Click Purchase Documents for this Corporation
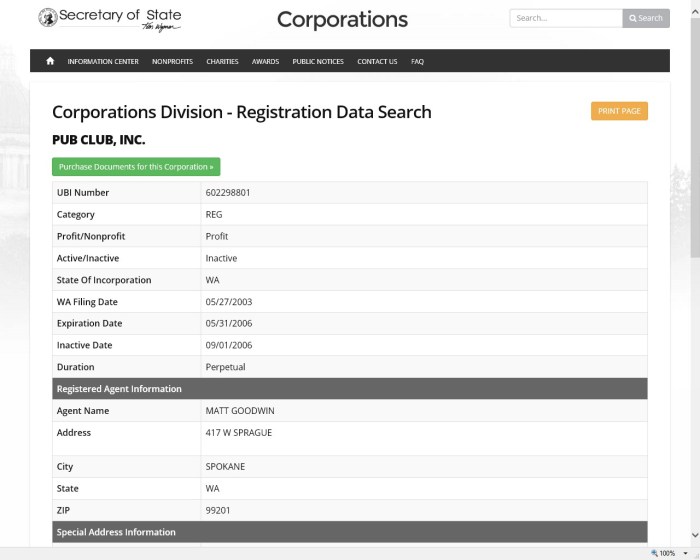The width and height of the screenshot is (700, 560). tap(136, 167)
